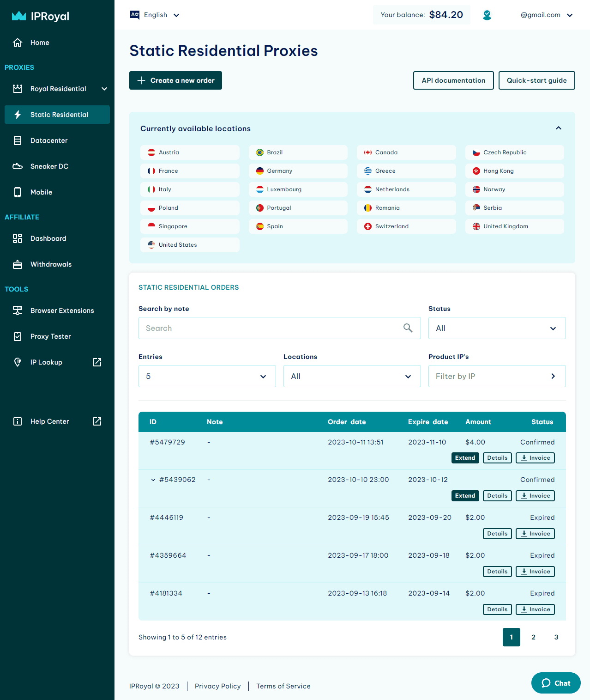Click the affiliate Dashboard grid icon
590x700 pixels.
tap(18, 238)
